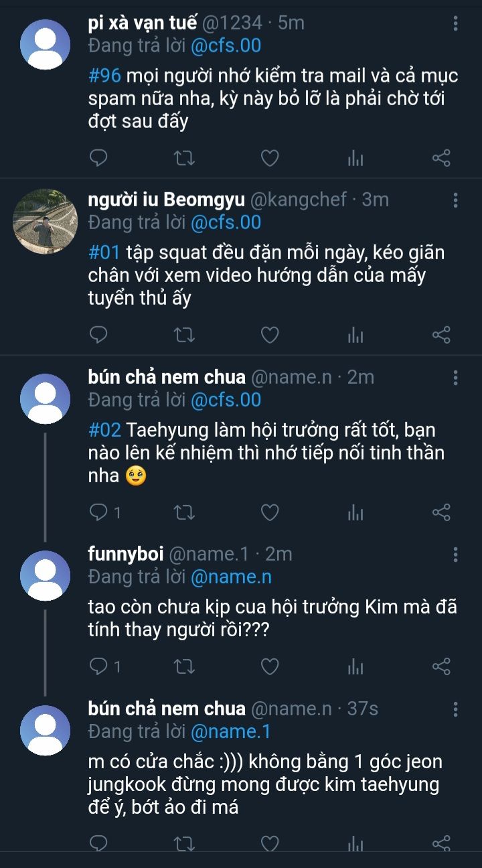Retweet the #96 tweet by pi xà vạn tuế

click(x=184, y=158)
